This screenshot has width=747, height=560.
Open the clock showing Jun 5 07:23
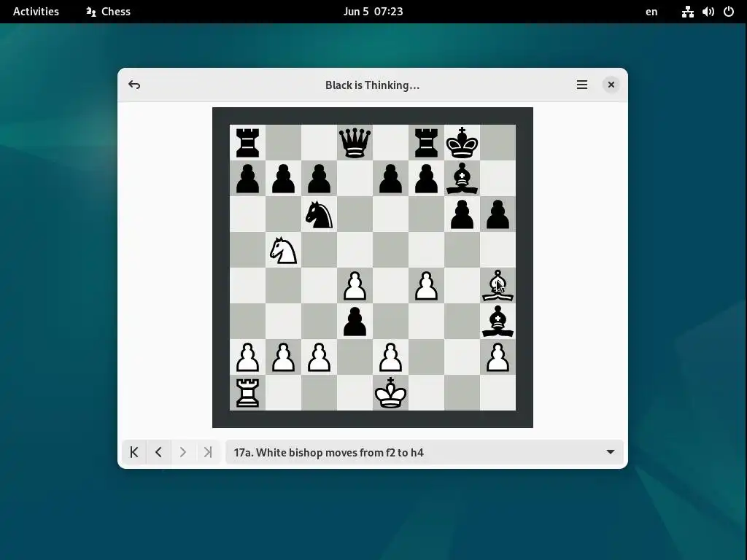pos(373,12)
